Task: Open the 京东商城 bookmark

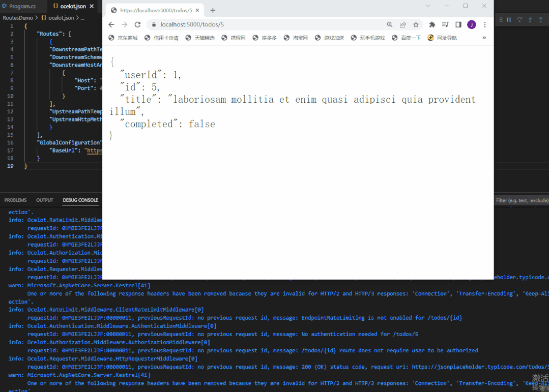Action: tap(123, 38)
